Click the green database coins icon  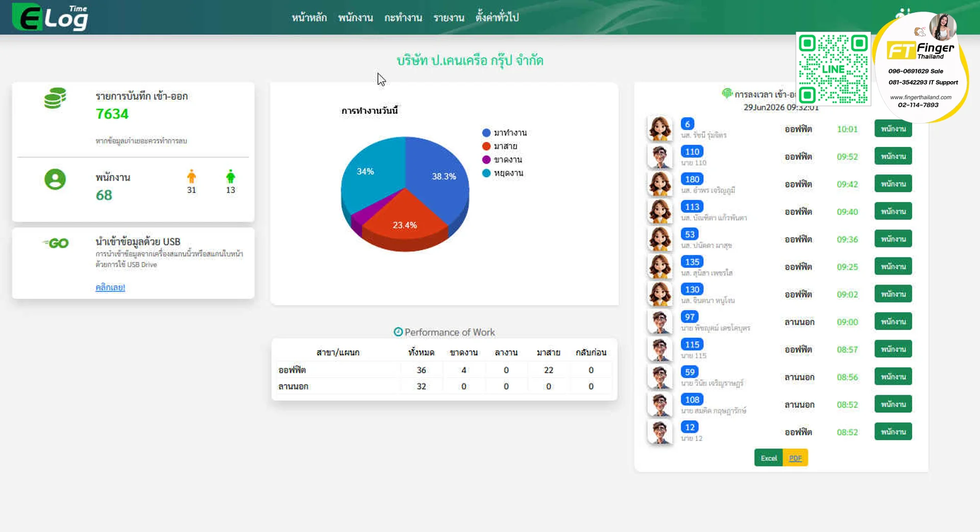point(55,98)
